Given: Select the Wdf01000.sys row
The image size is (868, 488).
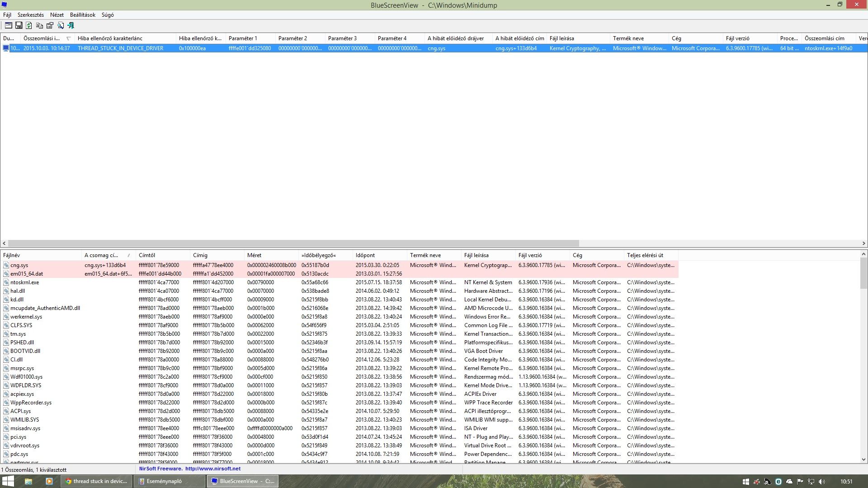Looking at the screenshot, I should (x=340, y=377).
